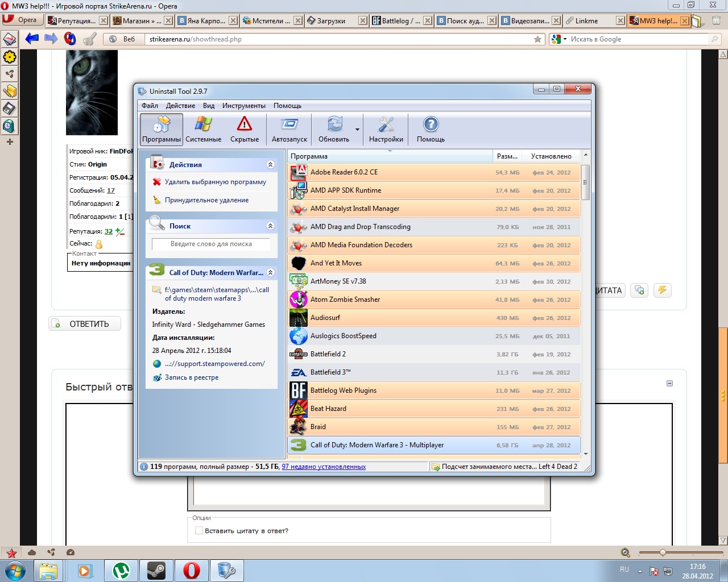Open the Файл menu
This screenshot has width=728, height=582.
pos(150,106)
